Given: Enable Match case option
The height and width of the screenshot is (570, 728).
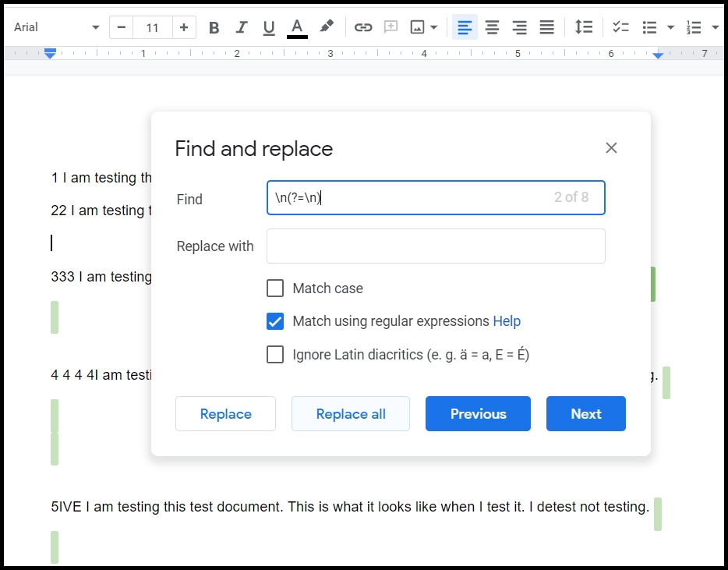Looking at the screenshot, I should pos(275,289).
